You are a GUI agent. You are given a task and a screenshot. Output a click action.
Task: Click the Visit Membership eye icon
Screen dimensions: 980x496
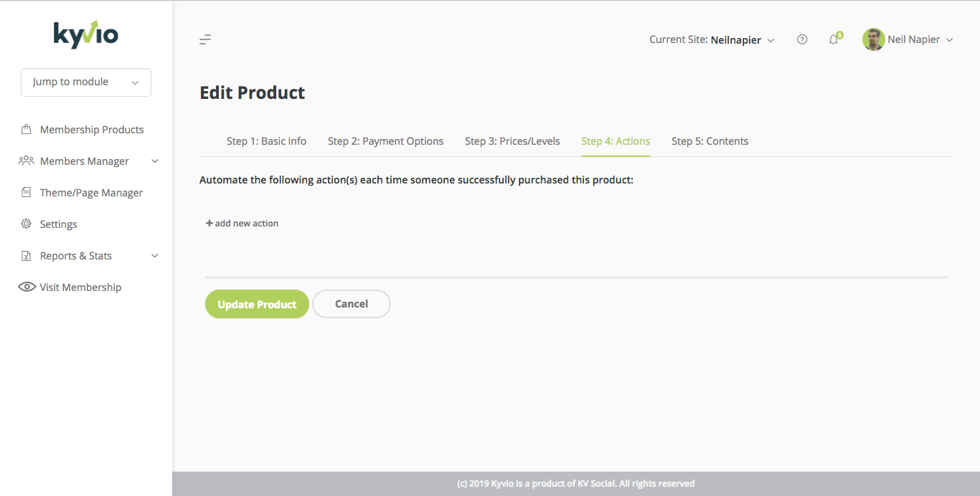point(27,287)
